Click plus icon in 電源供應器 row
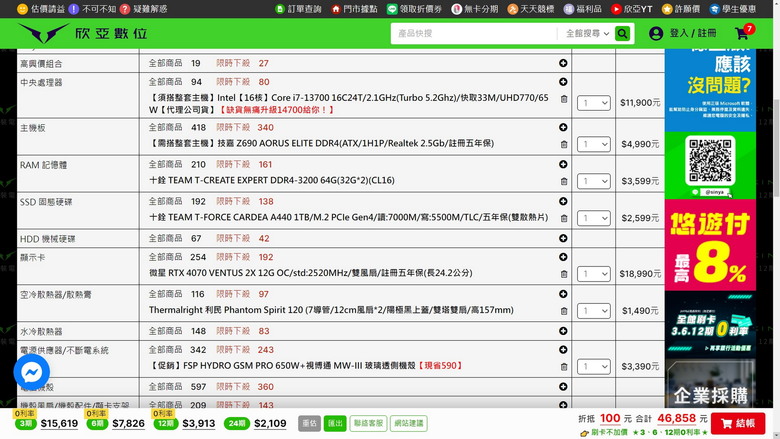 [563, 350]
